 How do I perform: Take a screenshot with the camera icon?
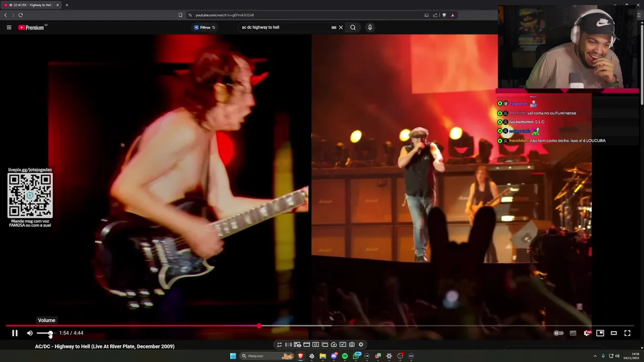coord(352,344)
